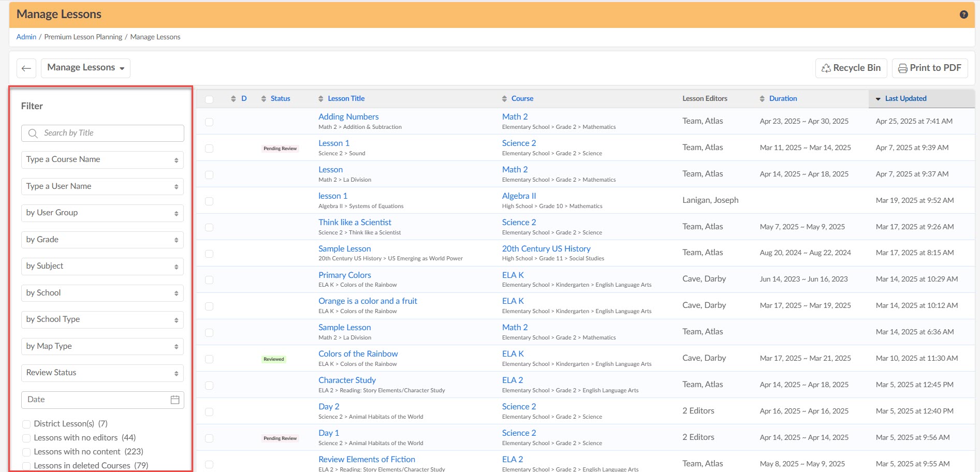Open the help question mark icon
980x472 pixels.
[963, 14]
